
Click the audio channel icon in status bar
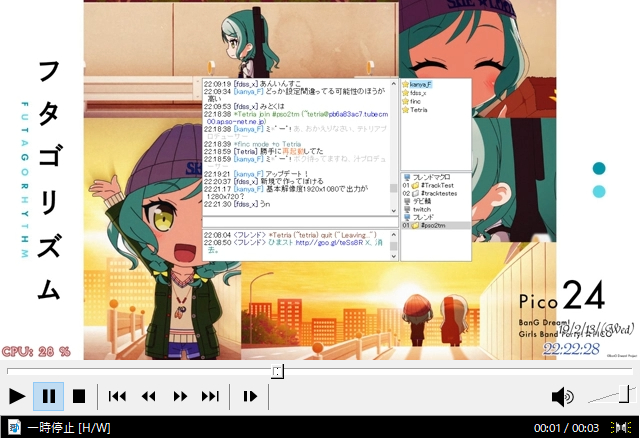(x=621, y=427)
